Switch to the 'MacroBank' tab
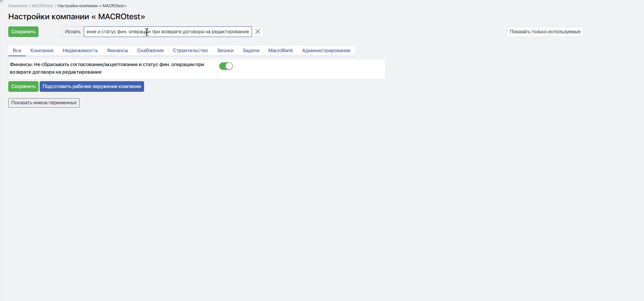The height and width of the screenshot is (301, 644). tap(280, 51)
